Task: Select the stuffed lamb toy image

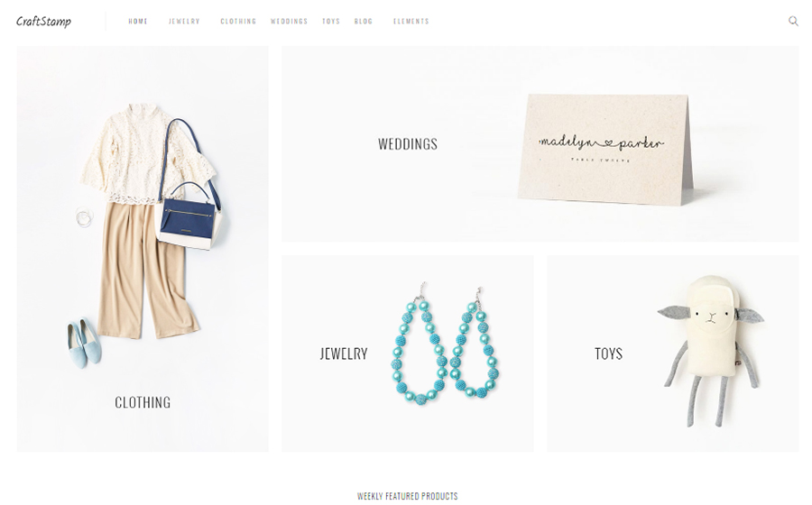Action: 711,352
